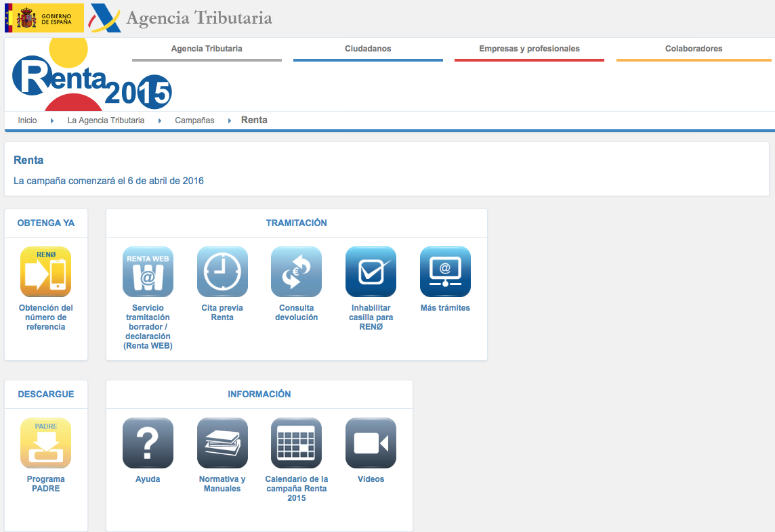Click the Campañas breadcrumb link
Image resolution: width=775 pixels, height=532 pixels.
click(x=194, y=120)
